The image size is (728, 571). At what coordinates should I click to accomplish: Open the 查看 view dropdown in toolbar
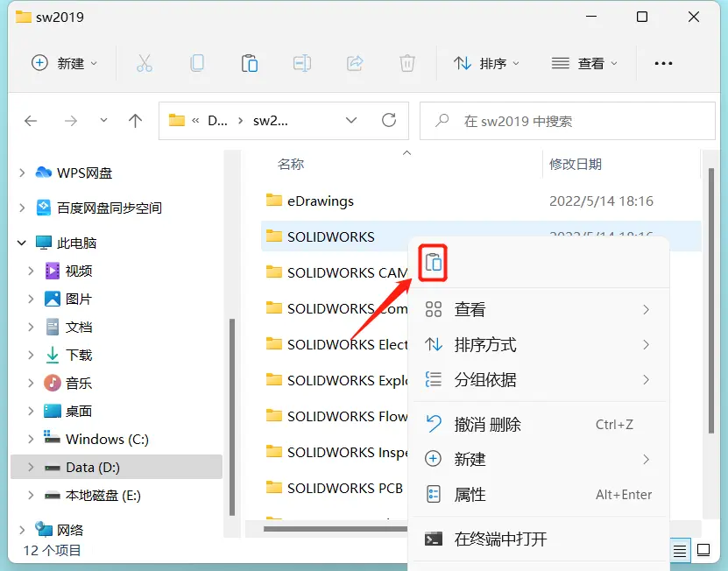point(584,63)
